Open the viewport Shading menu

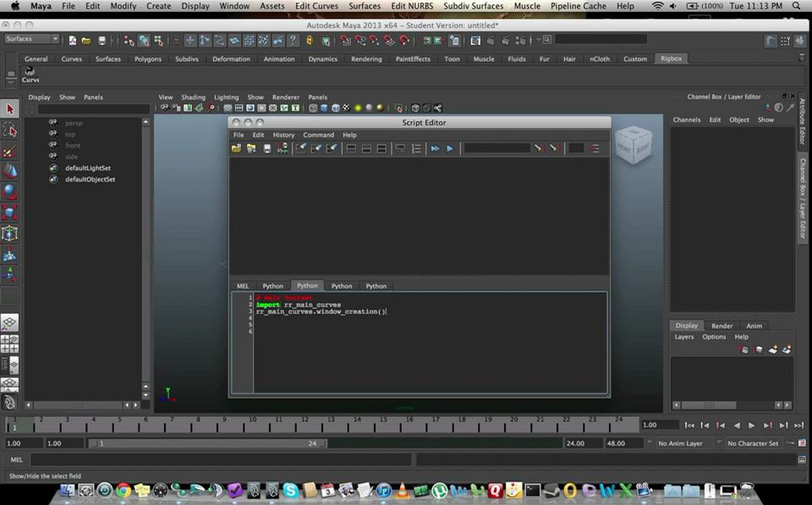click(193, 97)
